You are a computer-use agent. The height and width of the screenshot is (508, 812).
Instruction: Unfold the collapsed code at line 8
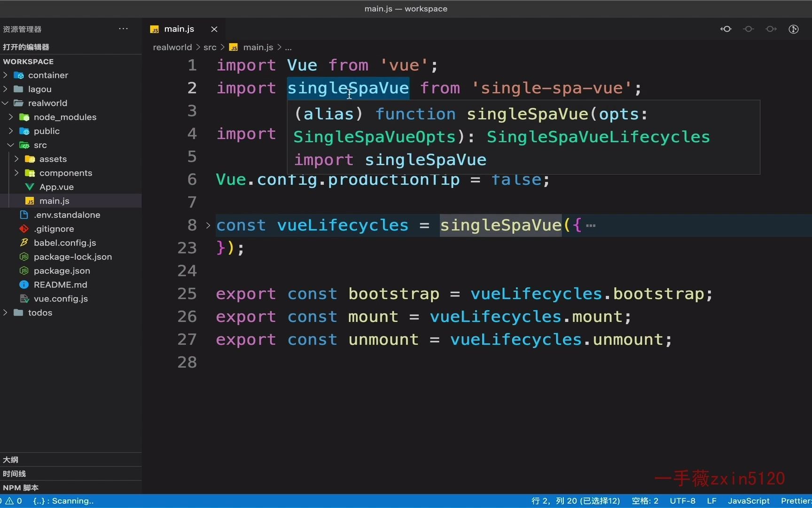click(x=208, y=225)
